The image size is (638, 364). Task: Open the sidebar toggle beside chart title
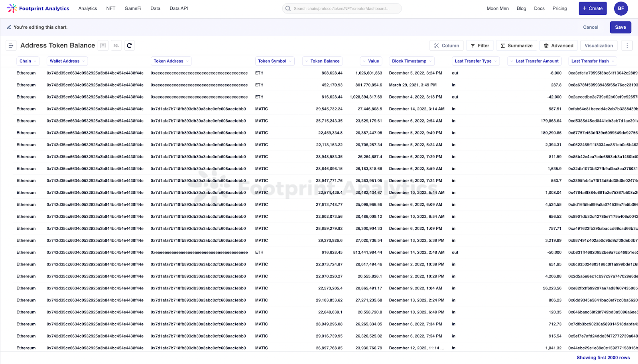[11, 45]
